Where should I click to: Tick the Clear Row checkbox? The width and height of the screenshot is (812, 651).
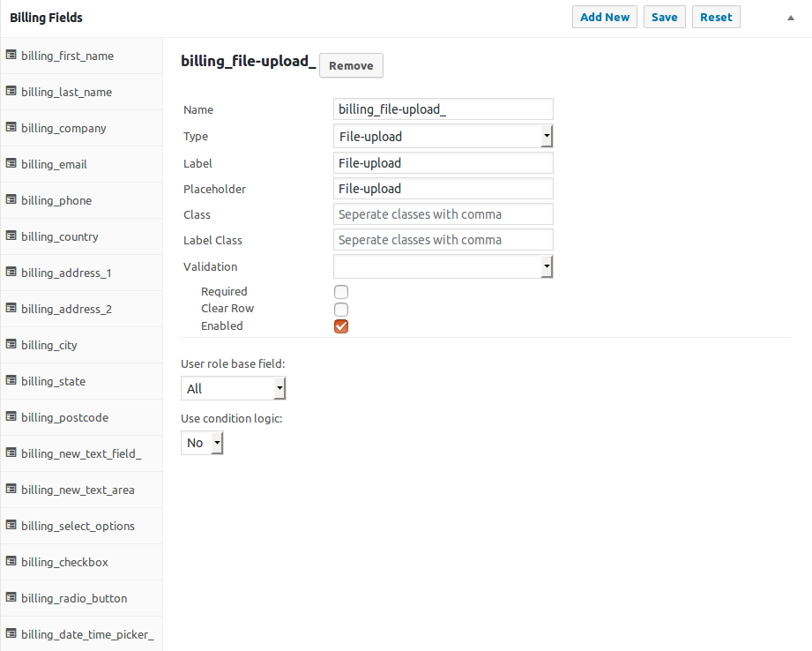[341, 310]
